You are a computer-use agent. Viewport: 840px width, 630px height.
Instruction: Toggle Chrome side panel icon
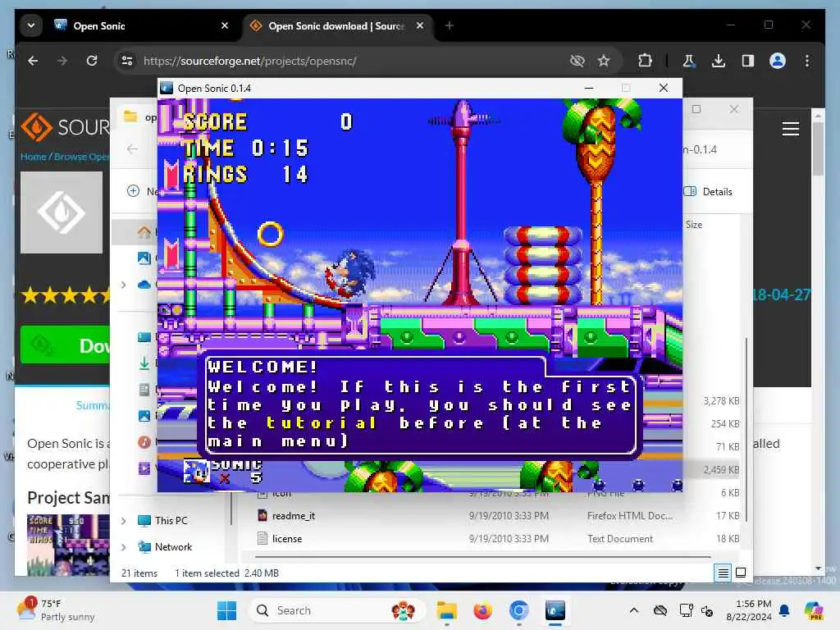pyautogui.click(x=748, y=61)
